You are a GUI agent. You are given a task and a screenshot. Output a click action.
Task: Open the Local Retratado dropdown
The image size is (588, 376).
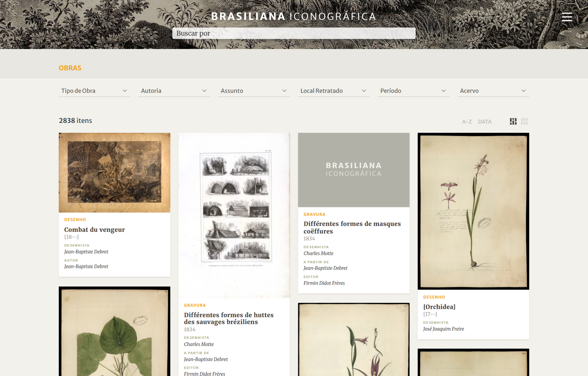[x=334, y=91]
